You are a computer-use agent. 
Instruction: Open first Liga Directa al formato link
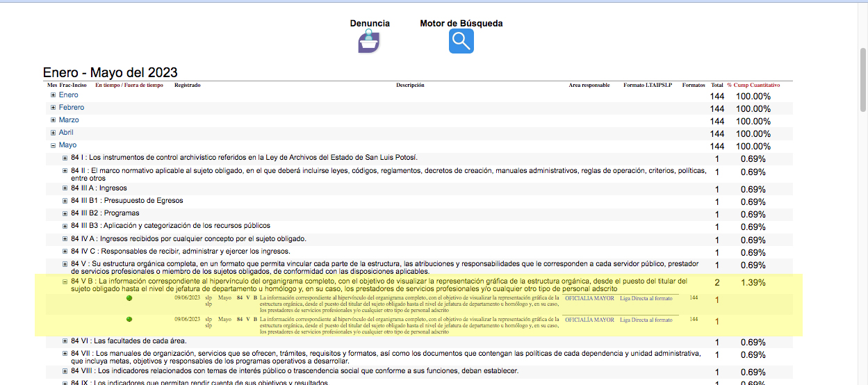coord(646,300)
